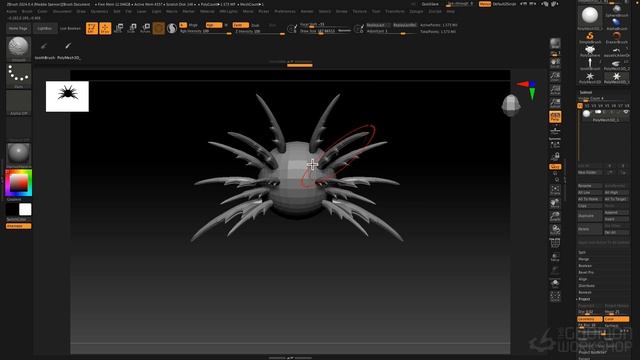This screenshot has width=640, height=360.
Task: Open the material sphere picker
Action: pyautogui.click(x=18, y=154)
